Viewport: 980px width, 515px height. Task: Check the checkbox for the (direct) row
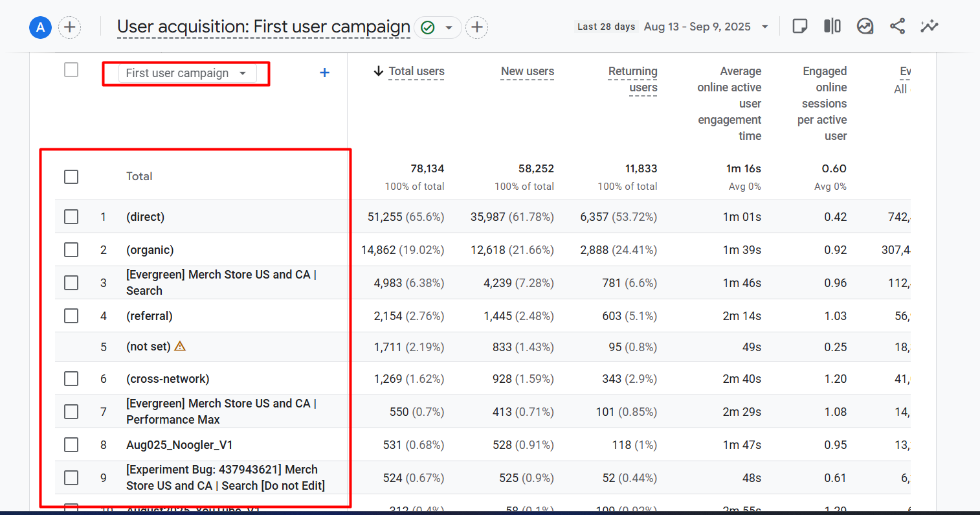(71, 217)
